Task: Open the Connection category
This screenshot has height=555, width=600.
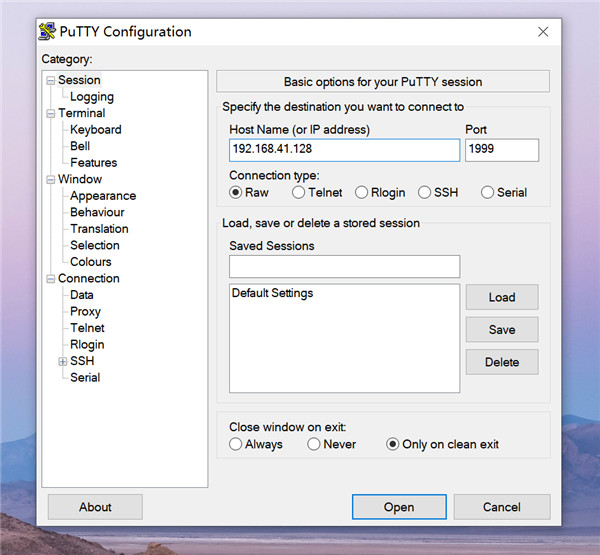Action: pos(89,278)
